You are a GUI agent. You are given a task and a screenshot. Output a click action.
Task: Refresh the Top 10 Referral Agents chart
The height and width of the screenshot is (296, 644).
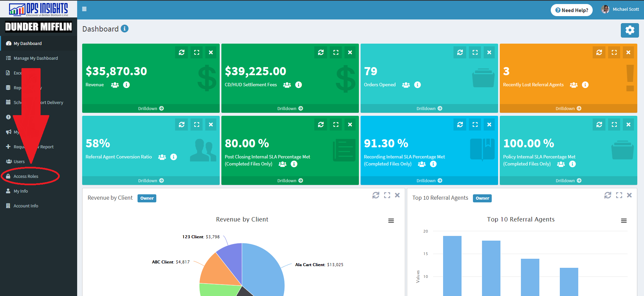coord(607,195)
